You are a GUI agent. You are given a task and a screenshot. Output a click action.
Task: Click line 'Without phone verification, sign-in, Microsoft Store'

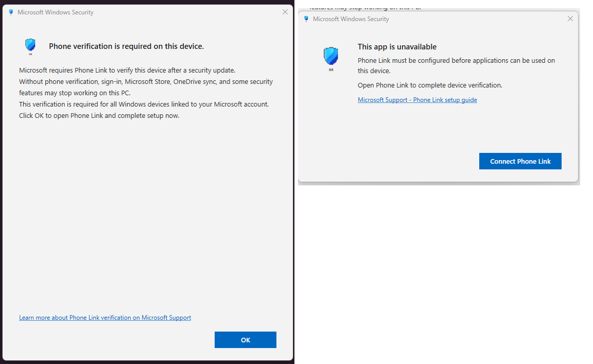coord(146,87)
